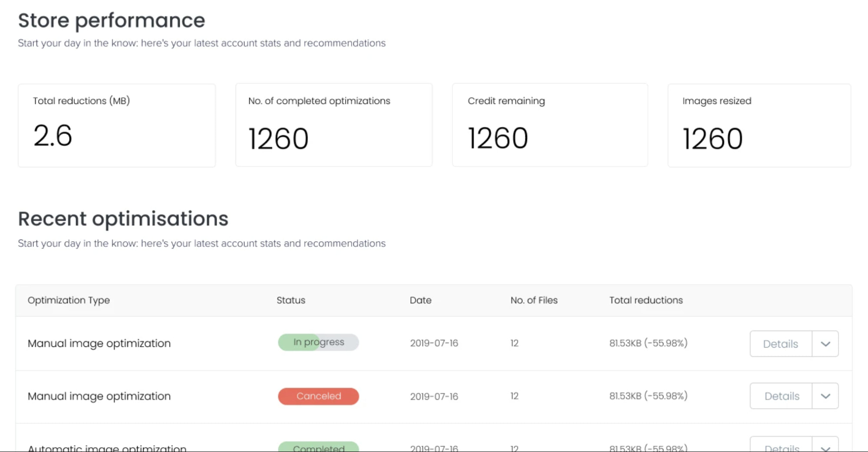The width and height of the screenshot is (868, 452).
Task: Click first Manual image optimization row title
Action: click(99, 343)
